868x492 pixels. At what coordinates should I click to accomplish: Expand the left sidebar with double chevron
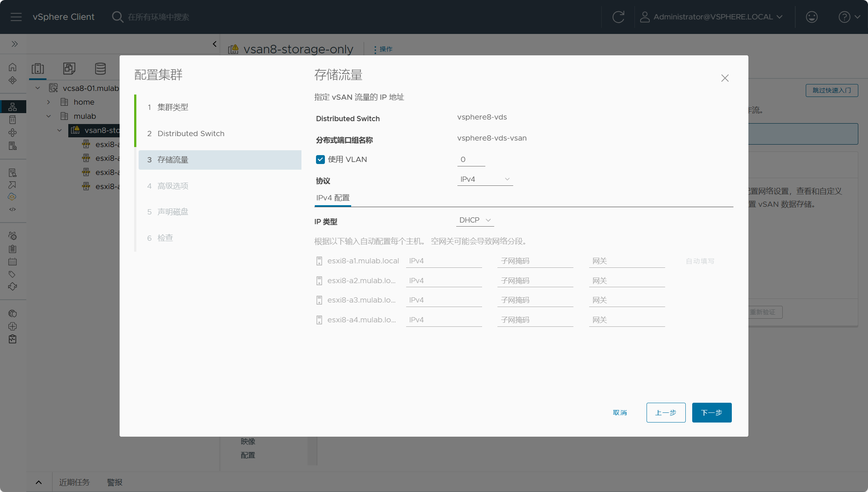15,44
